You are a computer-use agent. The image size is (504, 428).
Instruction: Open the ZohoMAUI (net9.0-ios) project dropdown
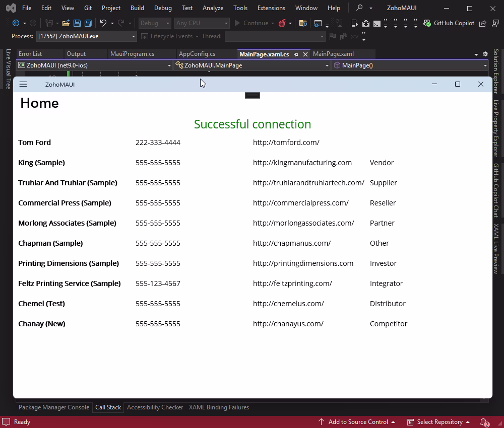pyautogui.click(x=95, y=65)
